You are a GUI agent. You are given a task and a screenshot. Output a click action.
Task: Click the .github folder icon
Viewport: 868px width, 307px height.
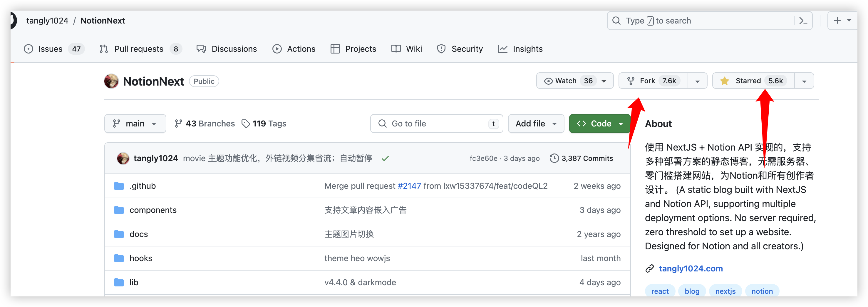(119, 186)
